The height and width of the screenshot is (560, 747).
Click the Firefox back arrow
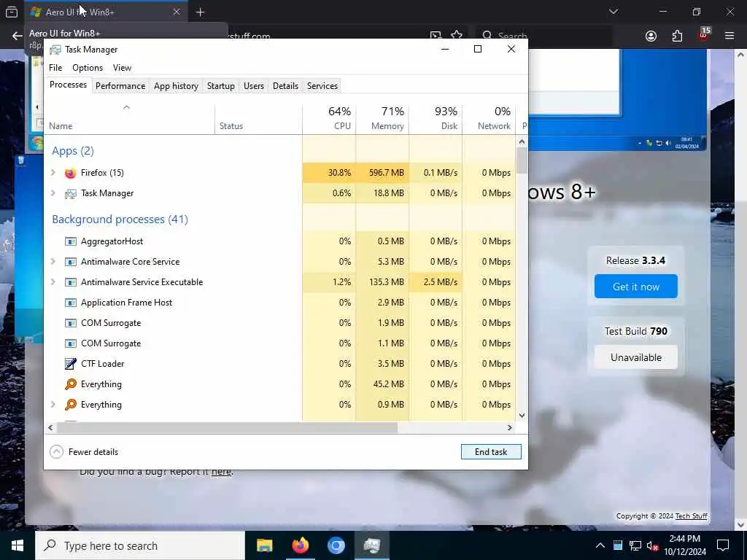18,36
